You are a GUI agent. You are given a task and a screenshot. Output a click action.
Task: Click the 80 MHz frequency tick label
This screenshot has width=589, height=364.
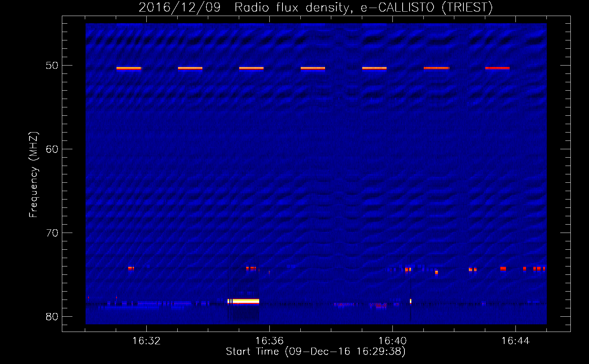tap(52, 317)
